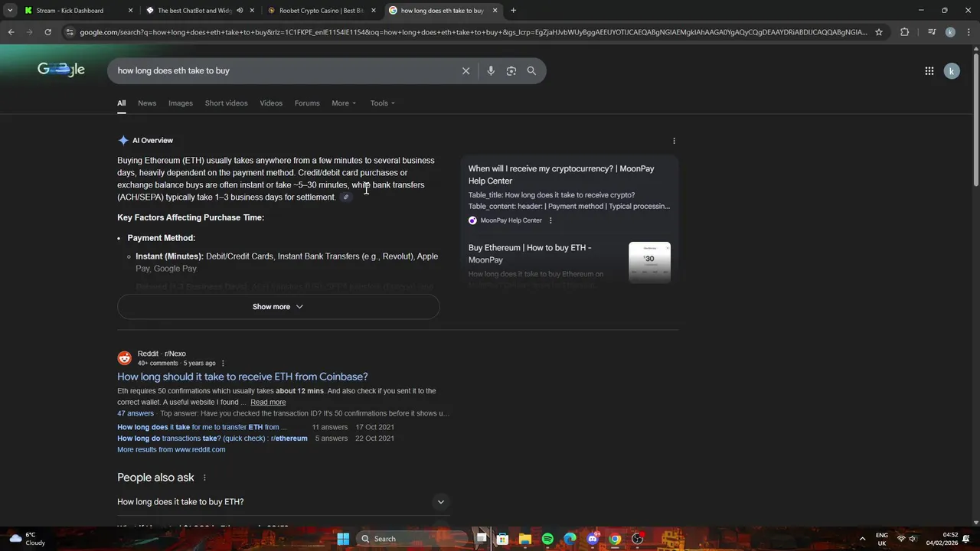Image resolution: width=980 pixels, height=551 pixels.
Task: Open the AI Overview three-dot options
Action: [x=674, y=141]
